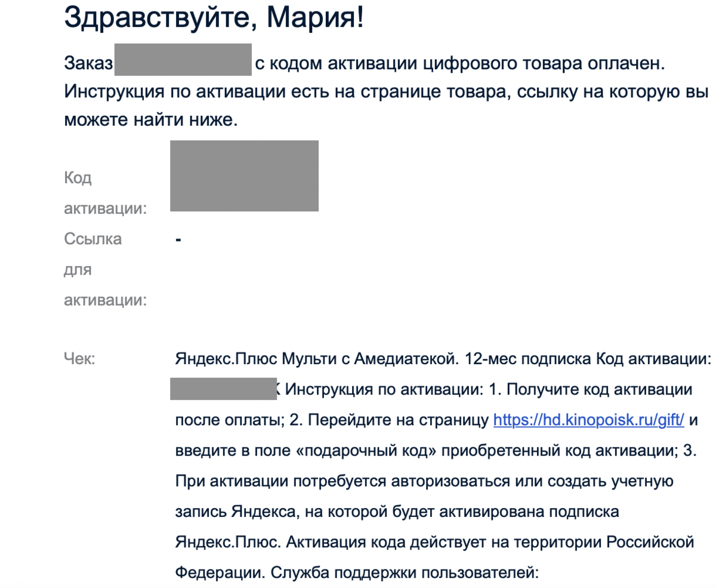Viewport: 716px width, 588px height.
Task: Open the hd.kinopoisk.ru/gift link
Action: [x=589, y=420]
